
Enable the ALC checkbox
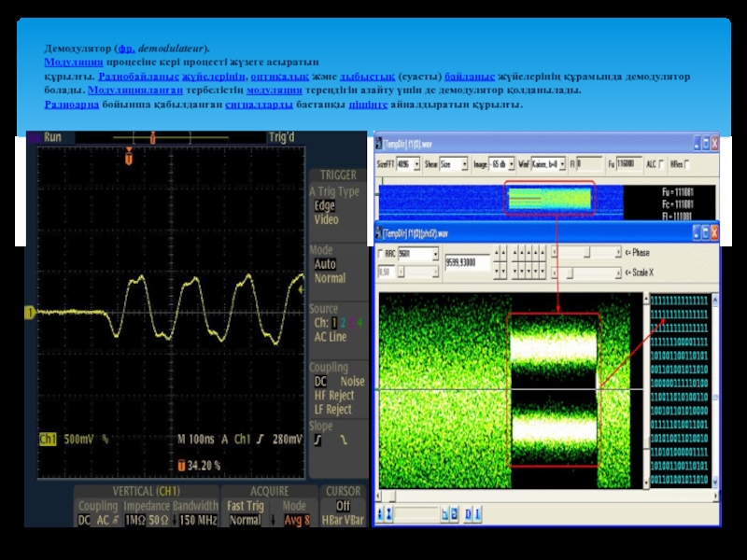[x=661, y=163]
